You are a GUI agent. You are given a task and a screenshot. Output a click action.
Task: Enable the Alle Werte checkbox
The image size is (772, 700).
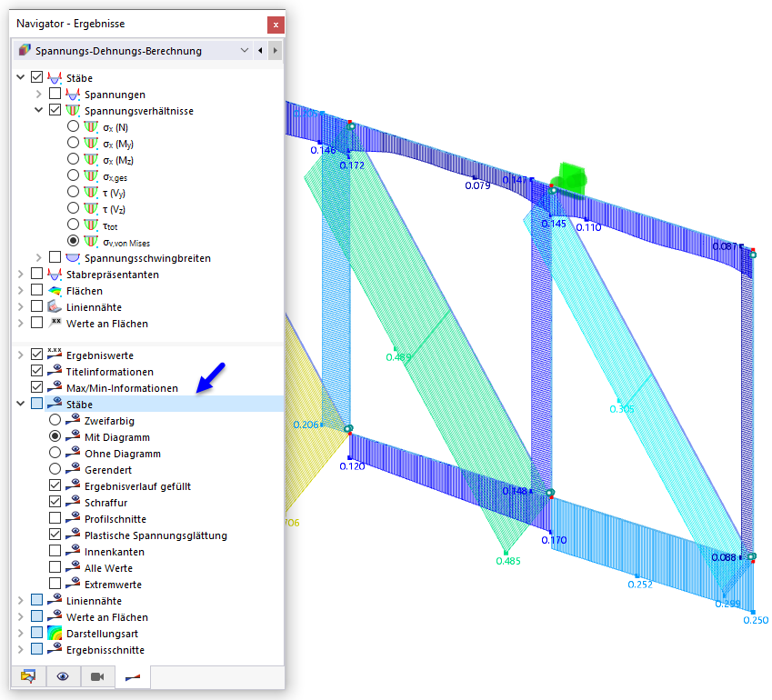(x=55, y=567)
